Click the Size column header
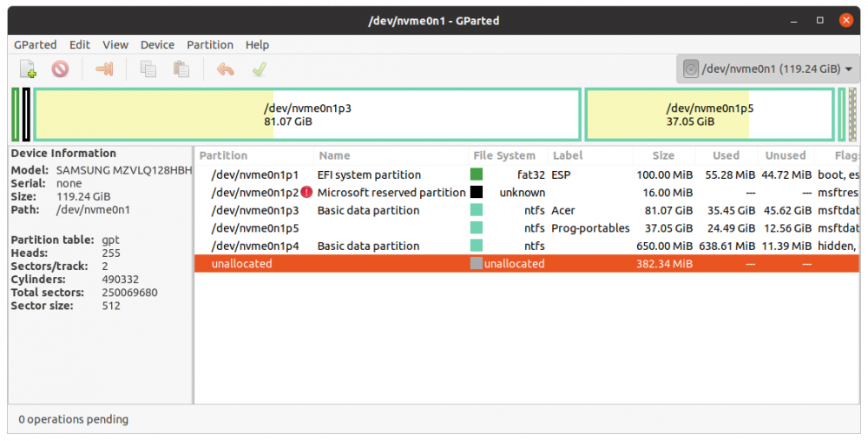The image size is (868, 441). point(663,155)
